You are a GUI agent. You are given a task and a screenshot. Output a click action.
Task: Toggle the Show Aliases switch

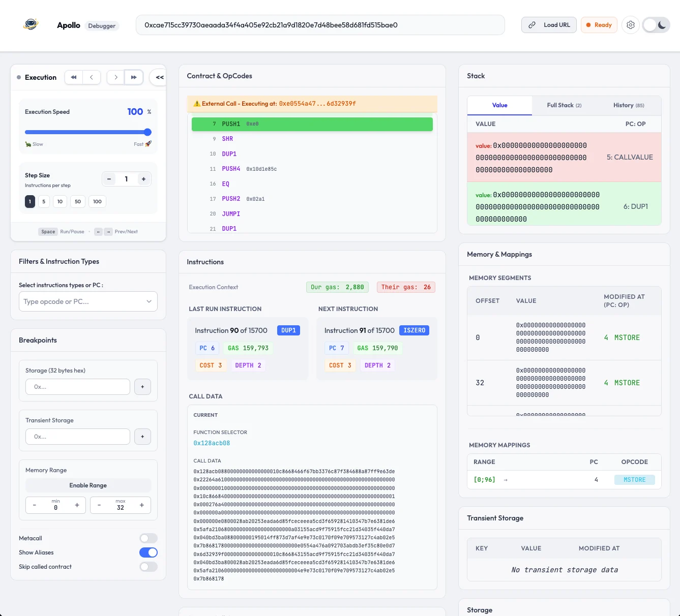click(149, 552)
